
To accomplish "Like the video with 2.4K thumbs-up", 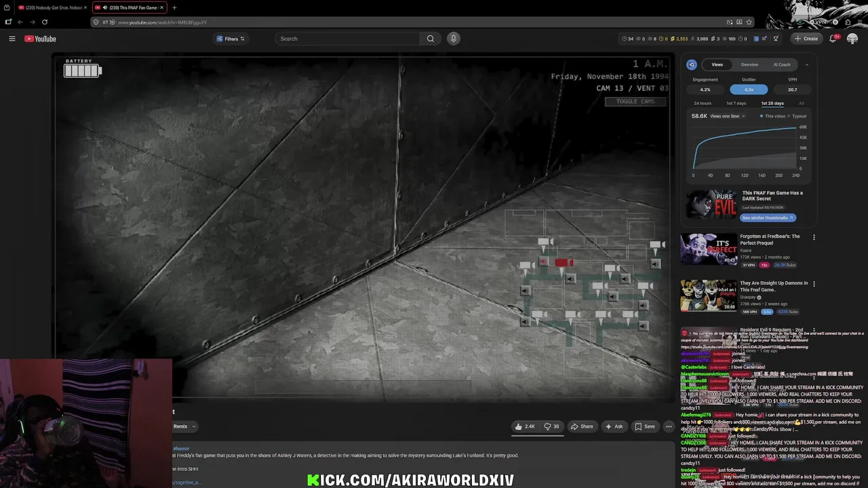I will point(525,426).
